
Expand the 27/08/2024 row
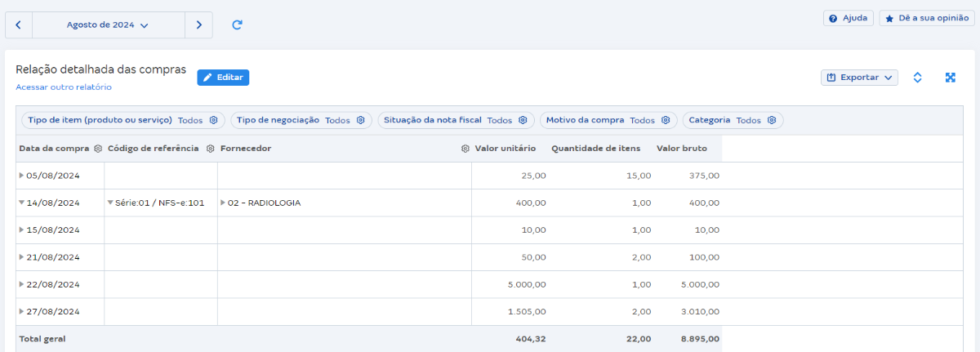pyautogui.click(x=22, y=312)
